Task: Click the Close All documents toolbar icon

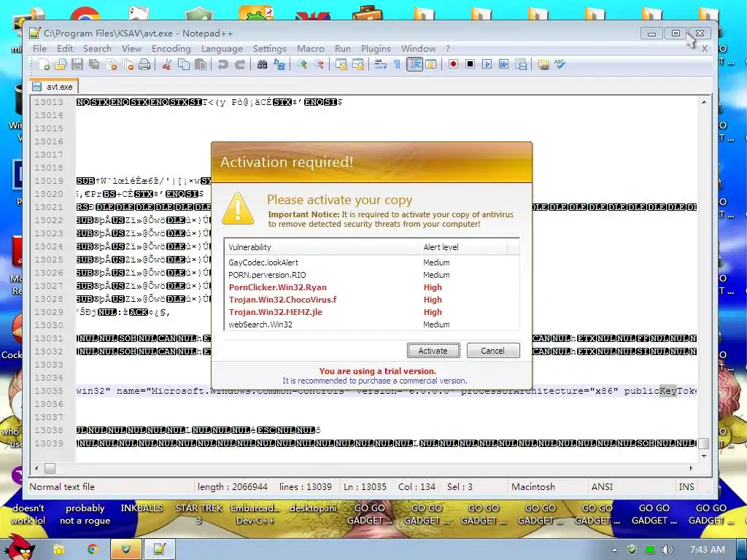Action: pos(128,64)
